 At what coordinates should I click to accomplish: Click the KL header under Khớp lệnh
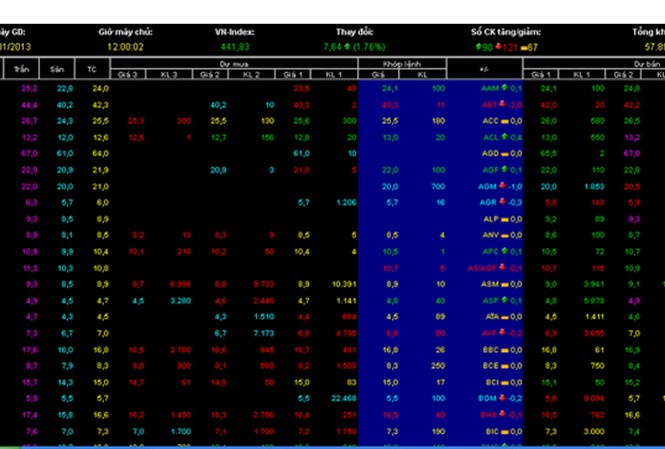(422, 75)
